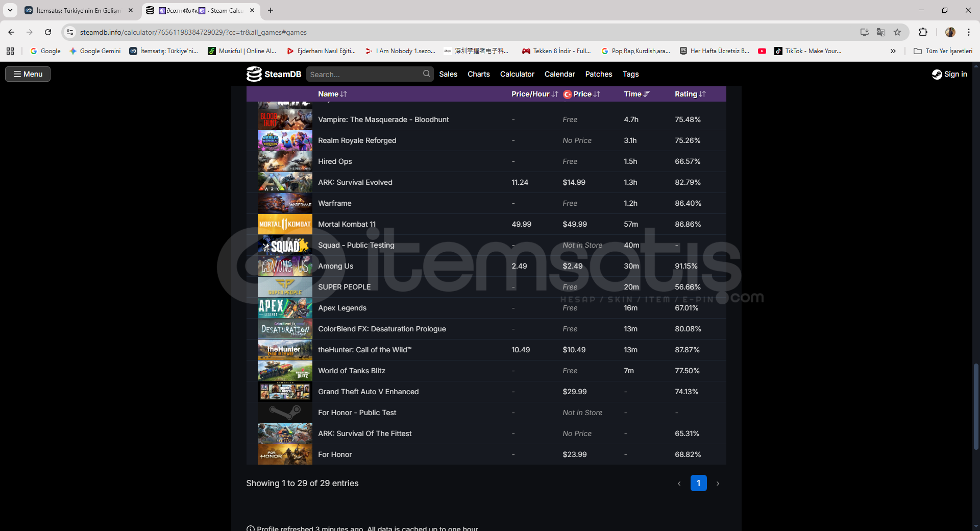Click the SteamDB logo icon
Image resolution: width=980 pixels, height=531 pixels.
tap(254, 74)
